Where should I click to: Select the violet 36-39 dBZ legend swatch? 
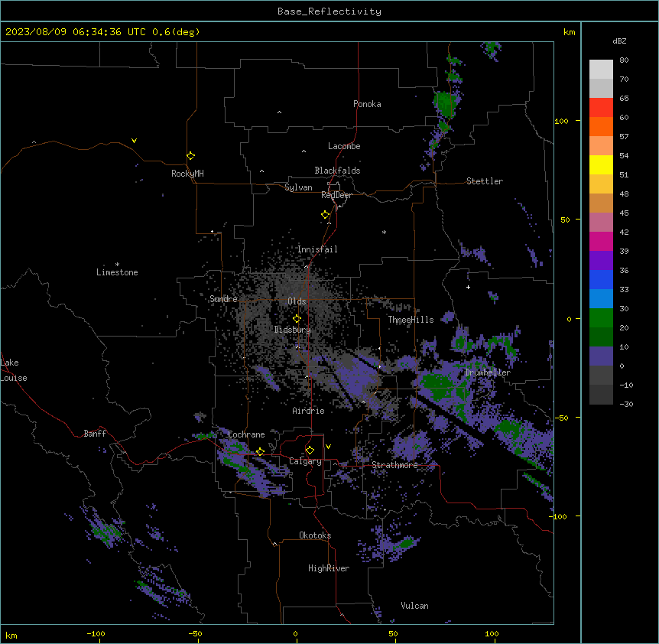pyautogui.click(x=601, y=261)
